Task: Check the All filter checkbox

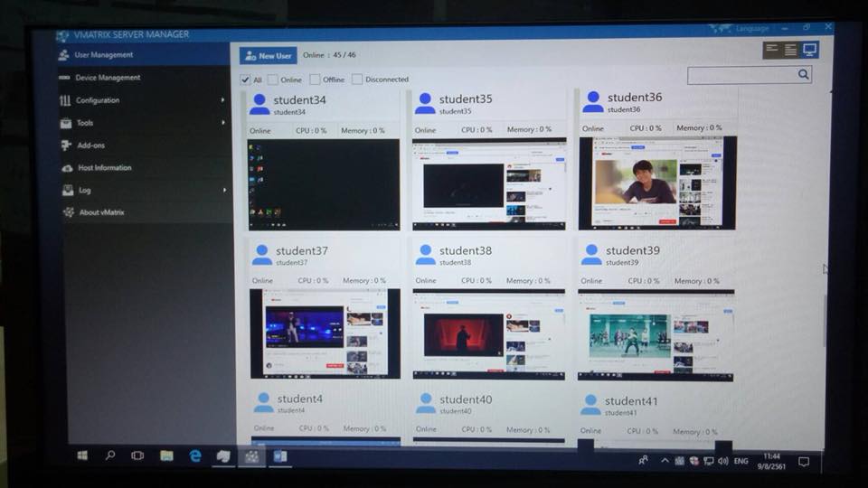Action: tap(245, 80)
